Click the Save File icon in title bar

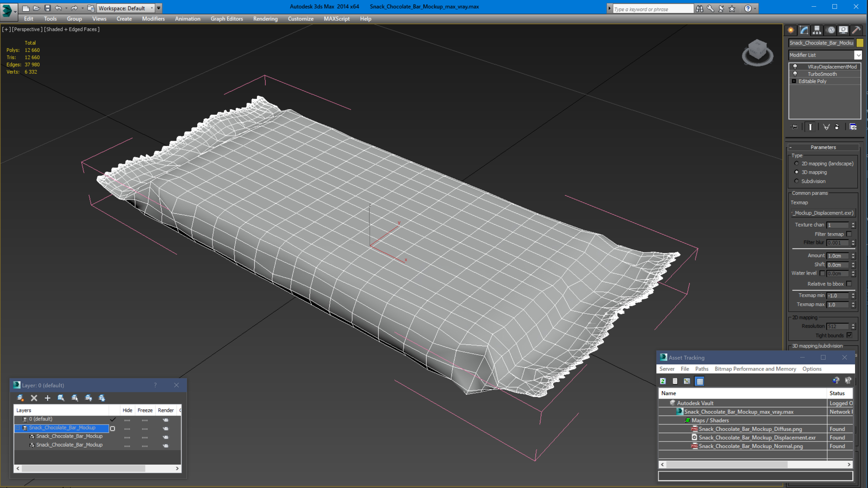[48, 8]
